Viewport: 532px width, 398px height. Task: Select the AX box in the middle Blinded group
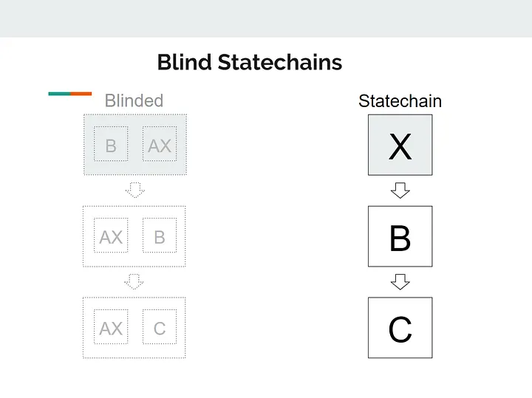111,236
